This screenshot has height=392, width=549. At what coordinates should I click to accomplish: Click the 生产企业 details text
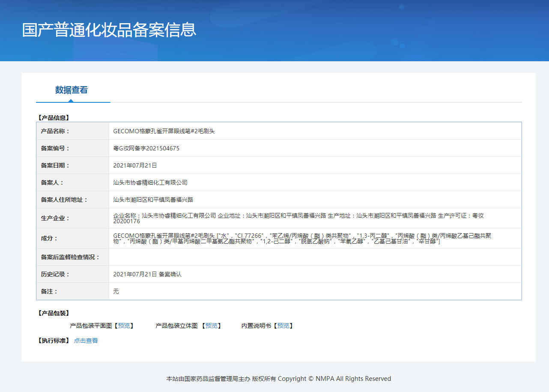coord(298,218)
